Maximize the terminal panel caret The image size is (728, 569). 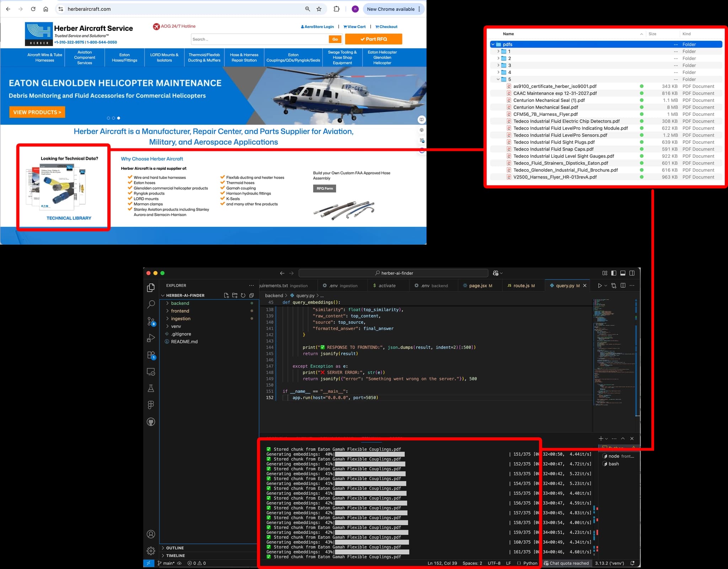click(623, 439)
